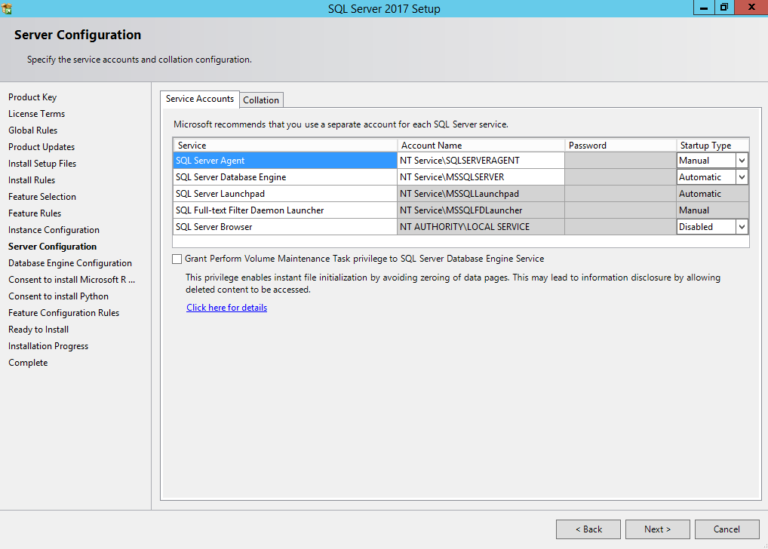Screen dimensions: 768x549
Task: Click the Startup Type column header
Action: pyautogui.click(x=713, y=145)
